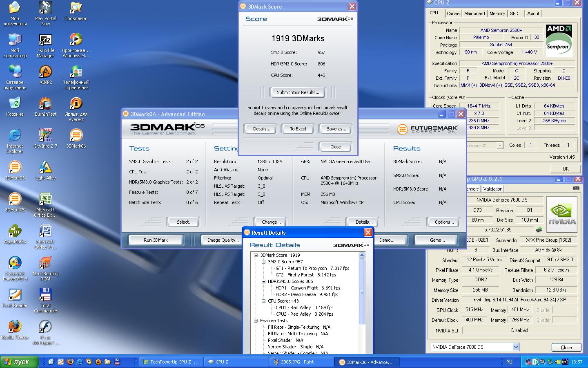Viewport: 588px width, 368px height.
Task: Click the OK button in CPU-Z
Action: point(566,168)
